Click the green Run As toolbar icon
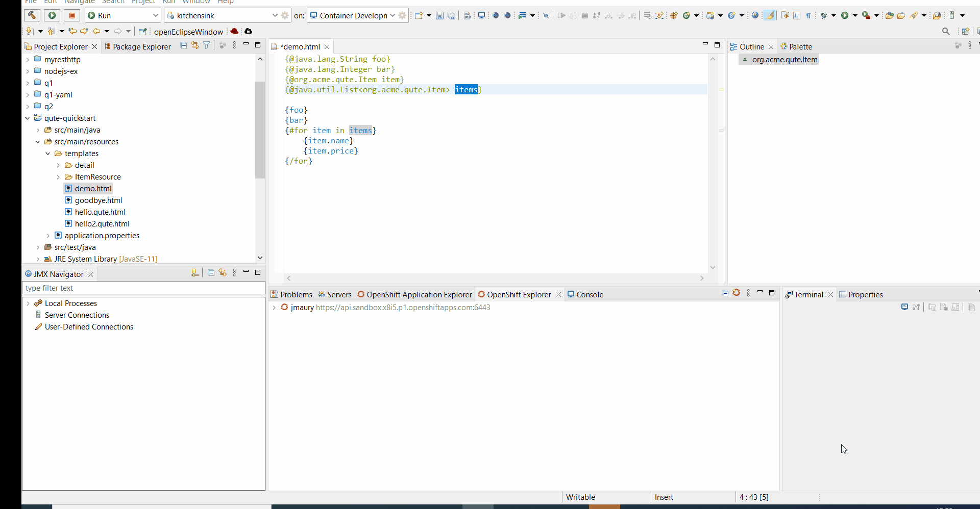This screenshot has width=980, height=509. [845, 16]
